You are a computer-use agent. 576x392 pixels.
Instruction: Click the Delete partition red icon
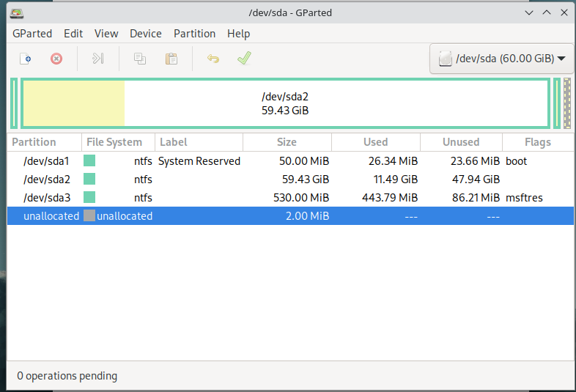[x=56, y=59]
